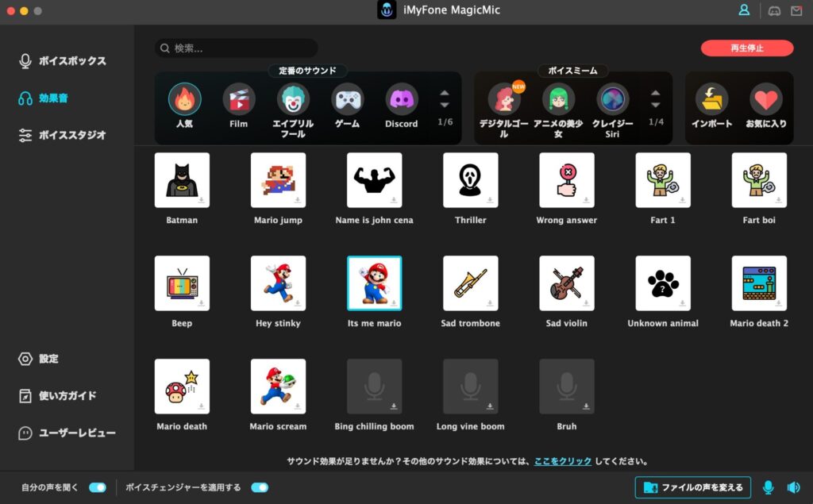The image size is (813, 504).
Task: Play the Fart 1 sound
Action: 663,180
